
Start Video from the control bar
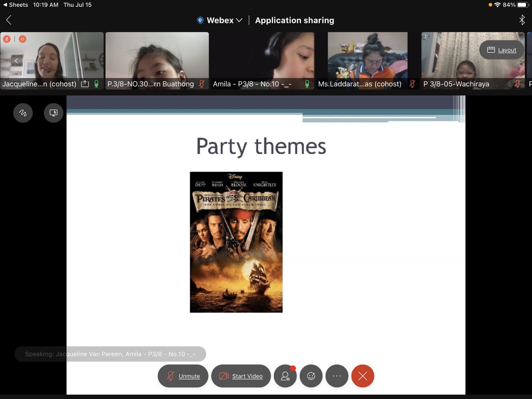pos(241,376)
